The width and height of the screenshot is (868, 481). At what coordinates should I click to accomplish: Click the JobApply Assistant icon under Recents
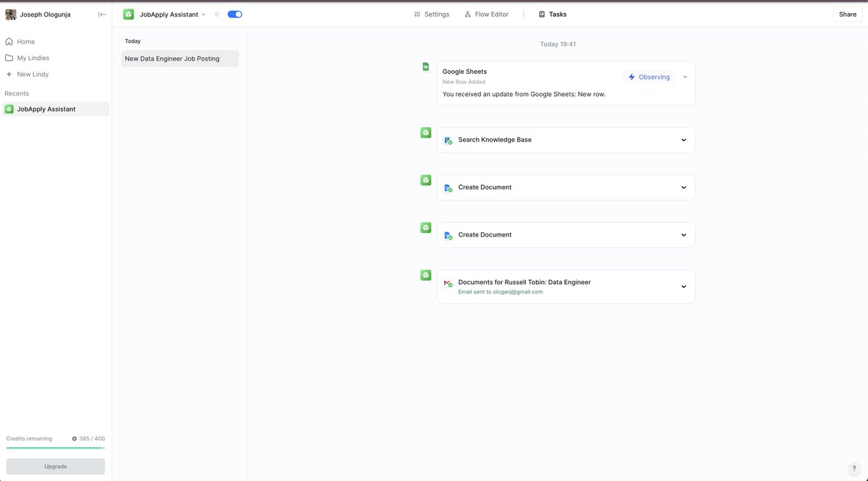tap(9, 109)
